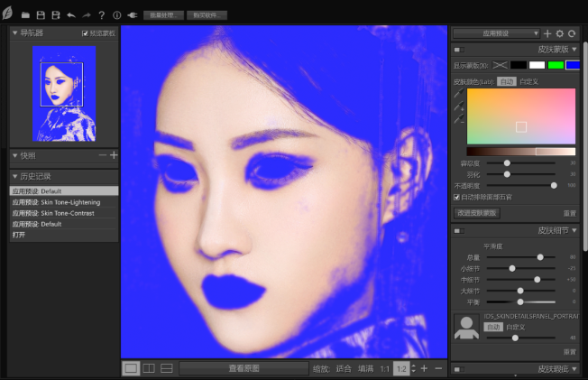Viewport: 588px width, 380px height.
Task: Add a snapshot with the plus icon
Action: [114, 155]
